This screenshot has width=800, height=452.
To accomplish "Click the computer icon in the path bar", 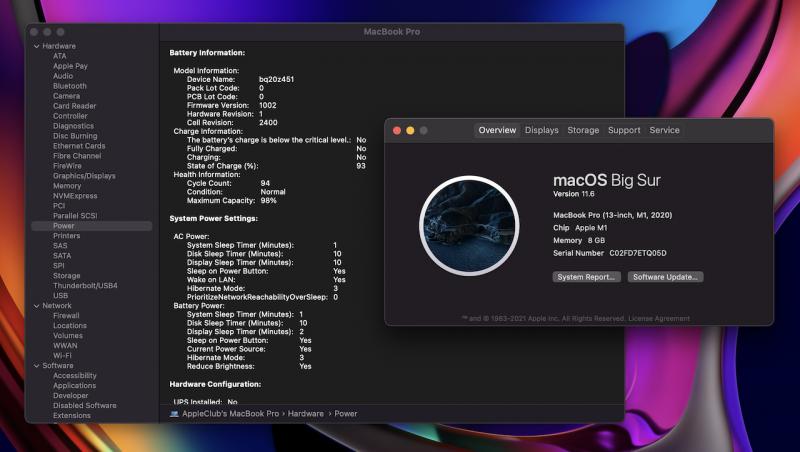I will coord(174,414).
